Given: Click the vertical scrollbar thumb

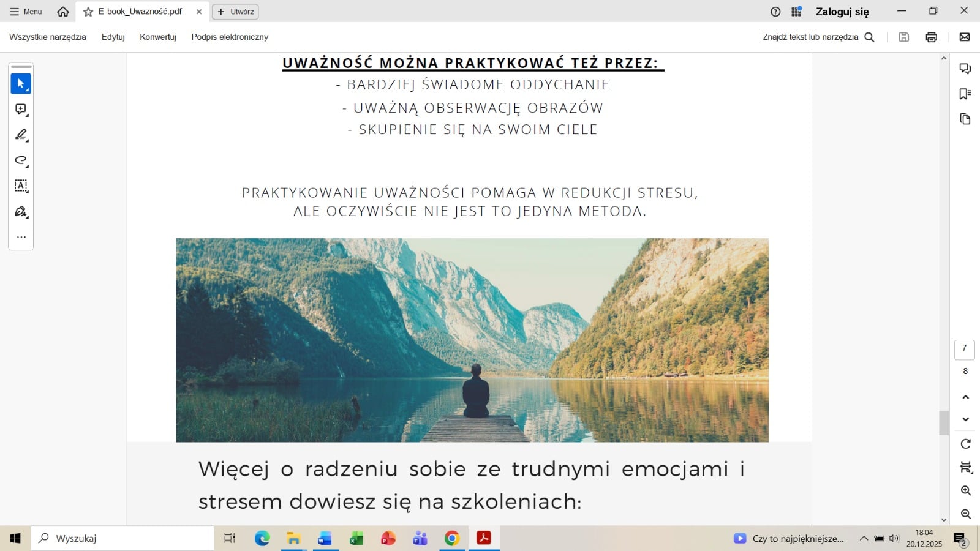Looking at the screenshot, I should point(943,422).
